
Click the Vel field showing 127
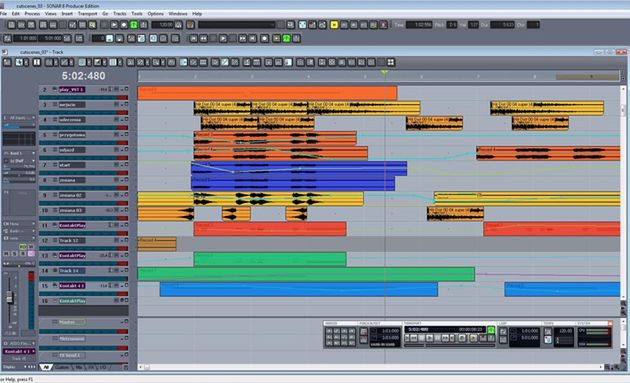click(x=474, y=25)
